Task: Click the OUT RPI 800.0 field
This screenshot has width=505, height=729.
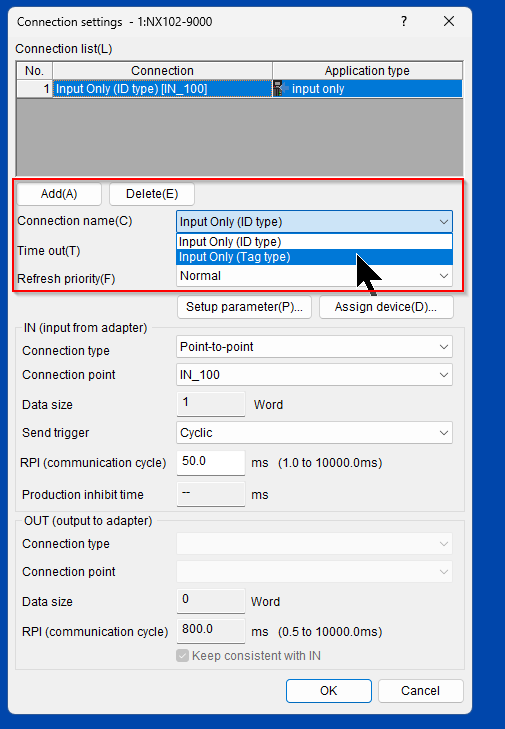Action: (x=211, y=631)
